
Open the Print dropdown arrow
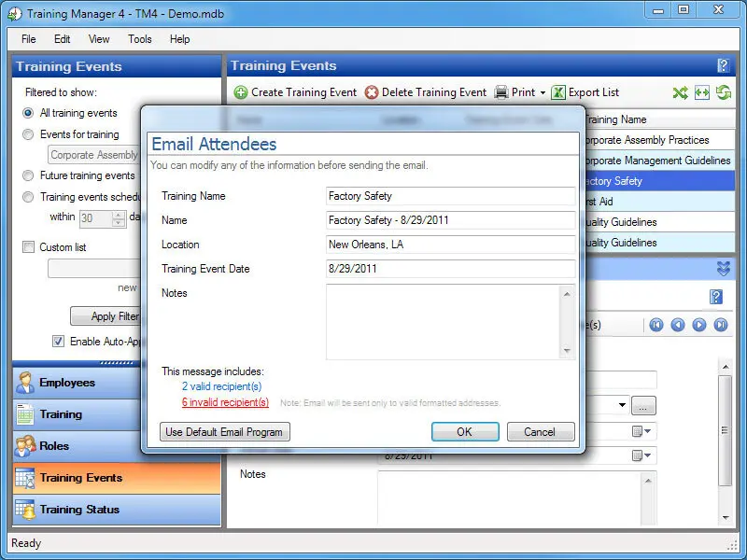tap(543, 92)
